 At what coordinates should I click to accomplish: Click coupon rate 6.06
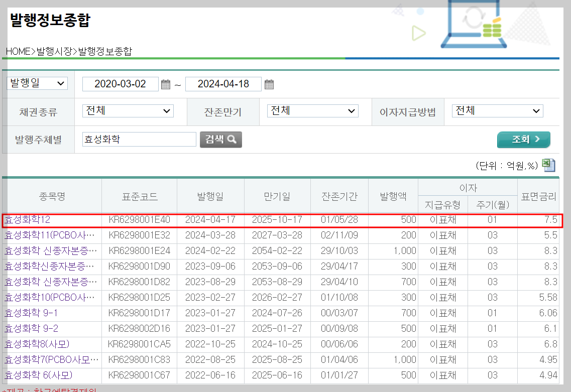pyautogui.click(x=548, y=313)
